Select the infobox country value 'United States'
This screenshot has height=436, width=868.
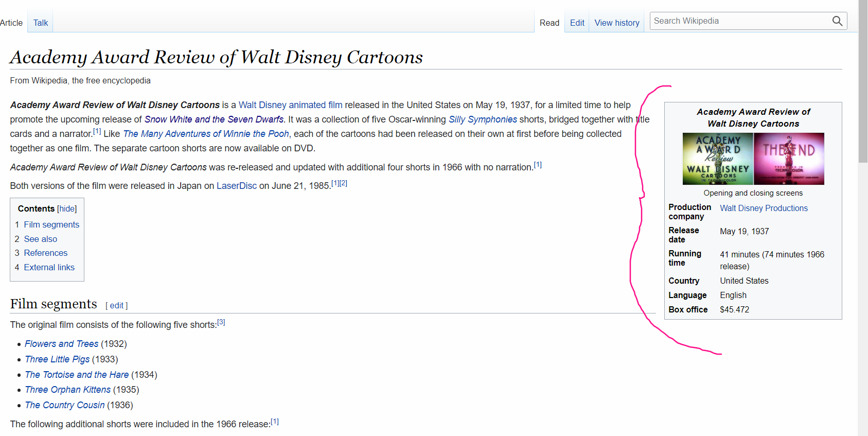pyautogui.click(x=744, y=281)
